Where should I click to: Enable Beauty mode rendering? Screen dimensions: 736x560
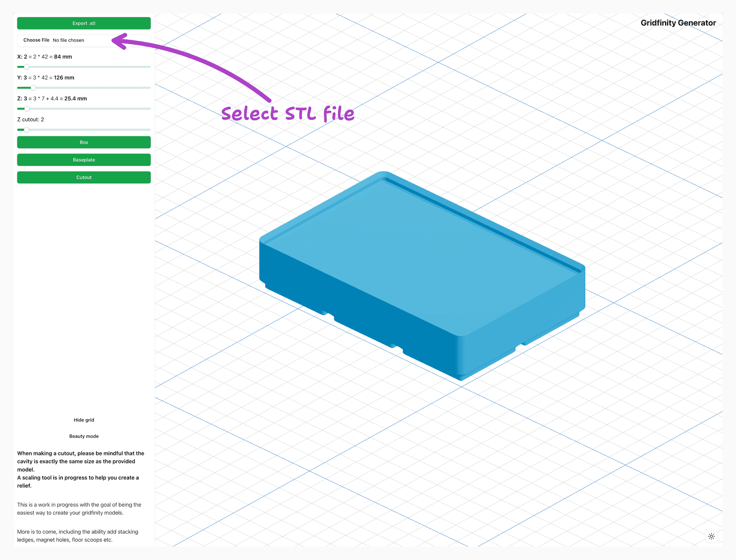click(84, 436)
